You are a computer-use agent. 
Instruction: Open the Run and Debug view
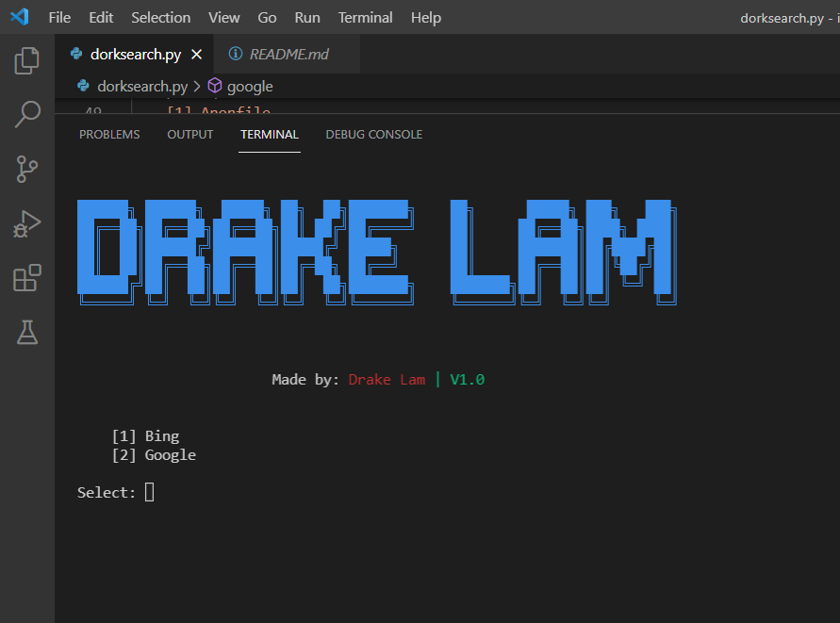click(x=26, y=224)
